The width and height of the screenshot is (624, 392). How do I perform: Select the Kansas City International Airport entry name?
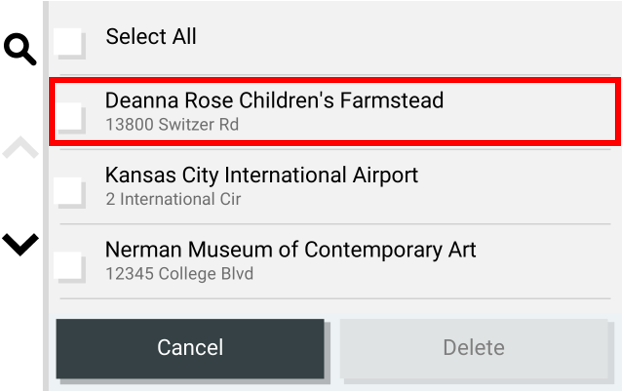(261, 176)
